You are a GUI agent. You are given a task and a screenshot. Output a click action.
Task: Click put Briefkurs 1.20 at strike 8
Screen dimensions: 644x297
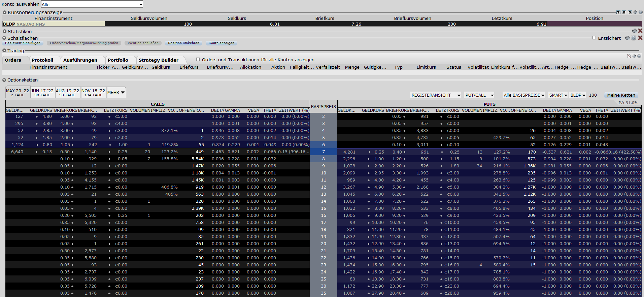tap(397, 159)
